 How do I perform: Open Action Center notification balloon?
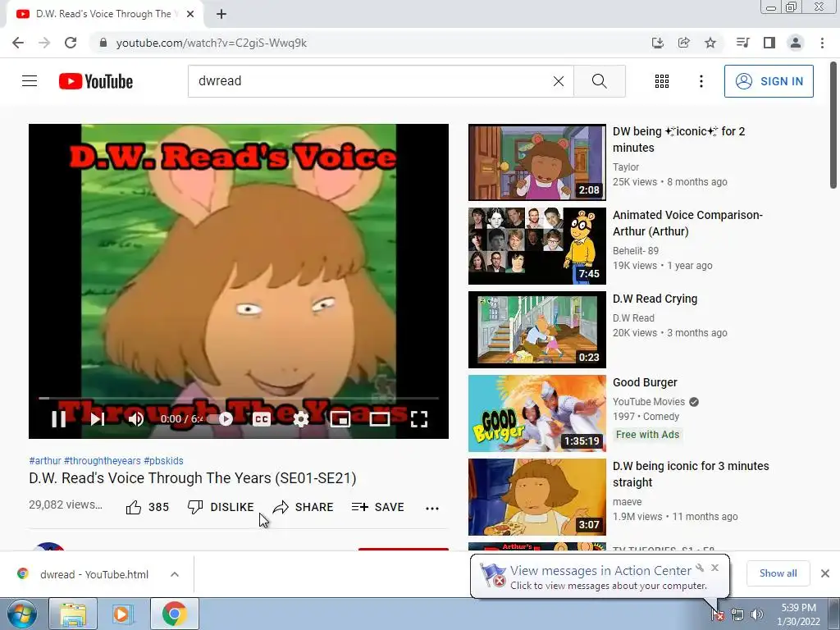pyautogui.click(x=600, y=577)
